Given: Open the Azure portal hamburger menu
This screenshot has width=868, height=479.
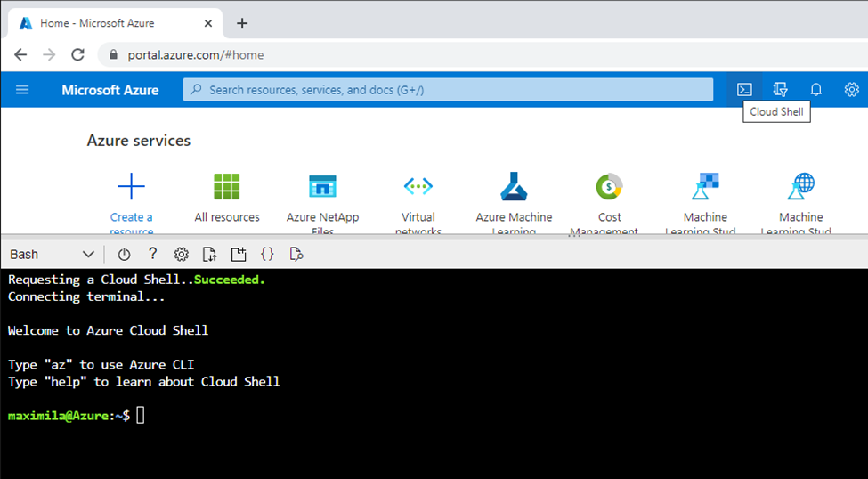Looking at the screenshot, I should point(22,90).
